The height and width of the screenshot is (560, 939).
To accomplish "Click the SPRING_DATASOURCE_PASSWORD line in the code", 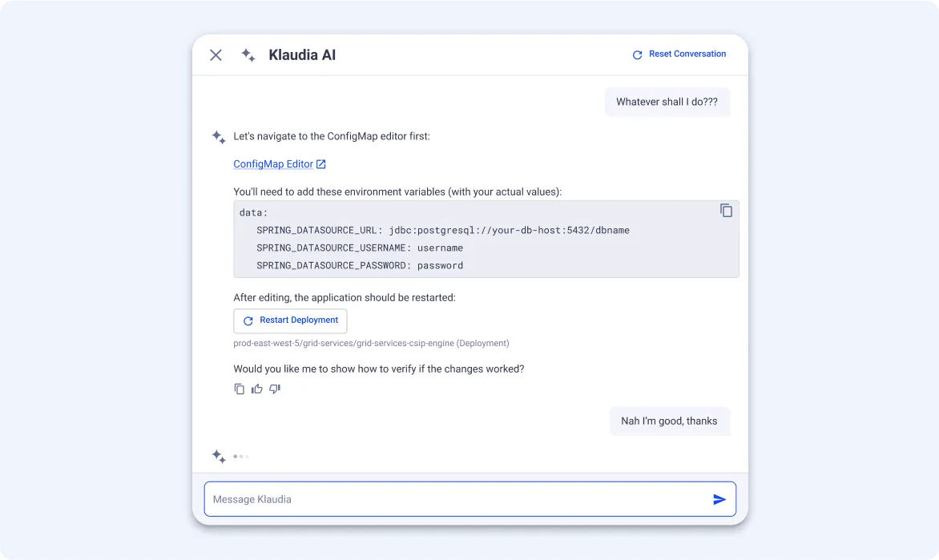I will (x=360, y=266).
